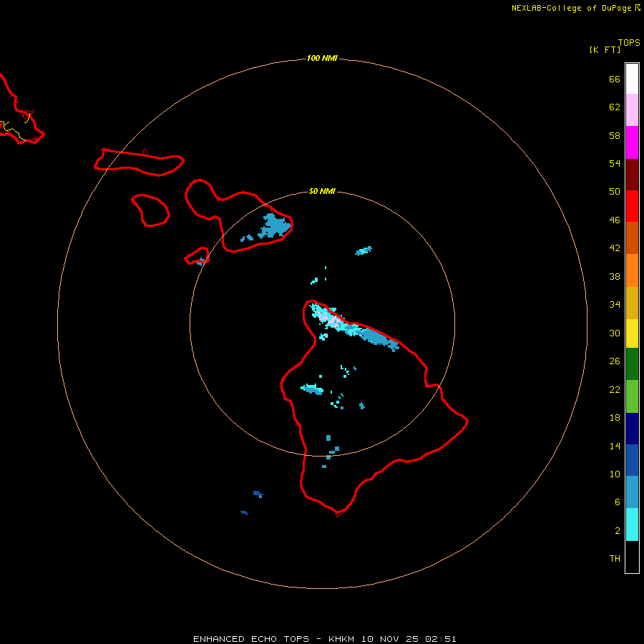This screenshot has width=644, height=644.
Task: Click the legend value 34
Action: 615,305
